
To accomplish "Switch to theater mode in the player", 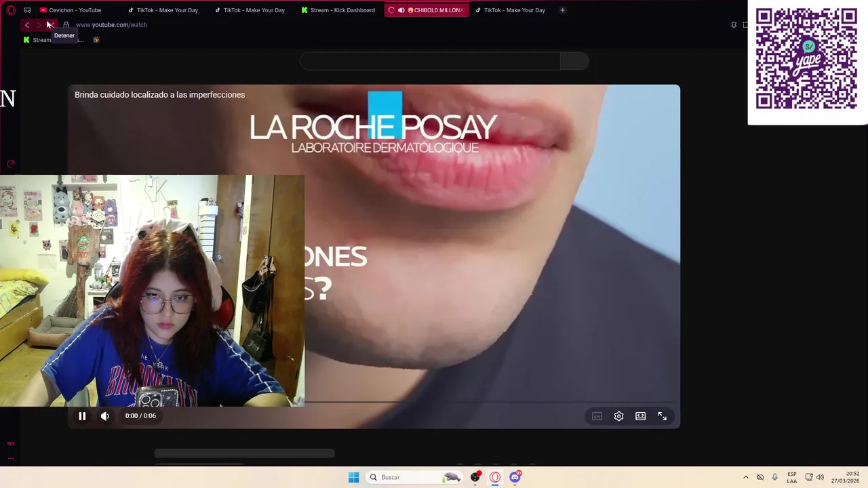I will coord(641,416).
